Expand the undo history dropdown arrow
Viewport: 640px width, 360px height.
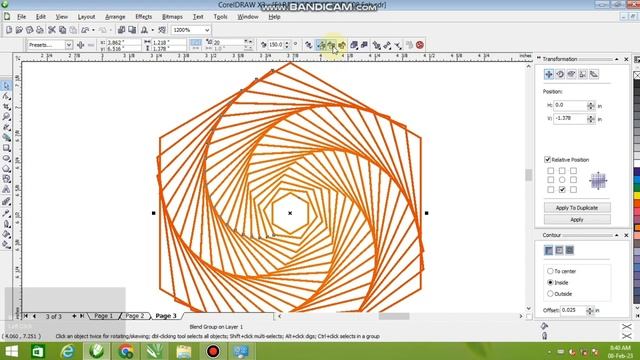tap(93, 30)
